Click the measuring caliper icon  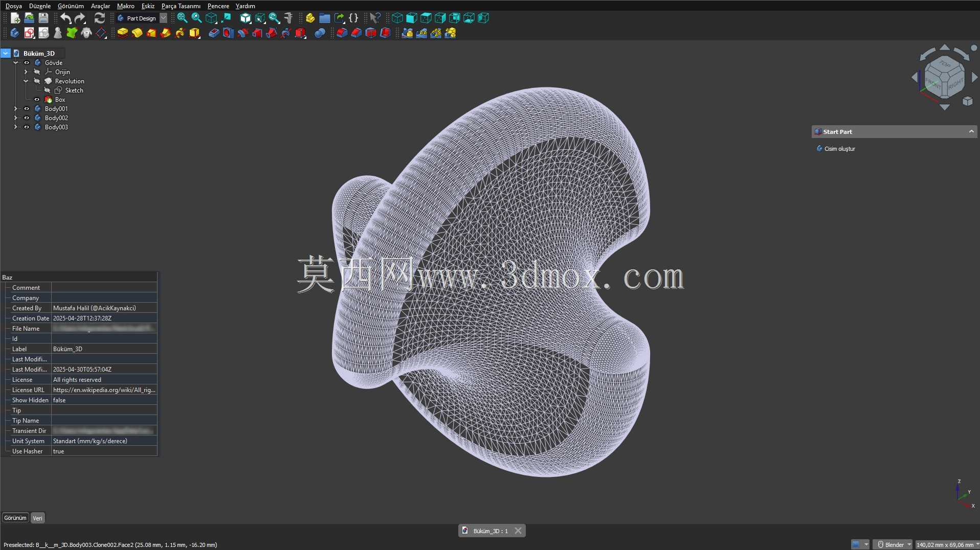point(288,18)
